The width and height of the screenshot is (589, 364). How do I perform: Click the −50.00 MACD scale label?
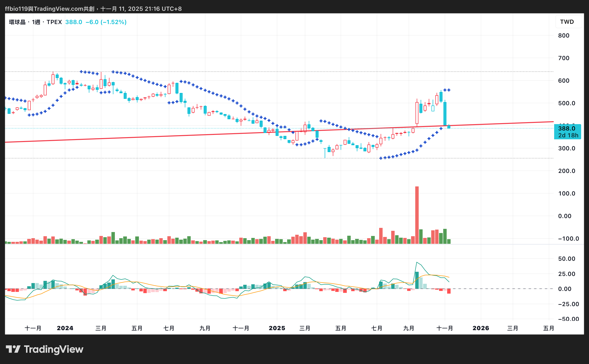[568, 319]
